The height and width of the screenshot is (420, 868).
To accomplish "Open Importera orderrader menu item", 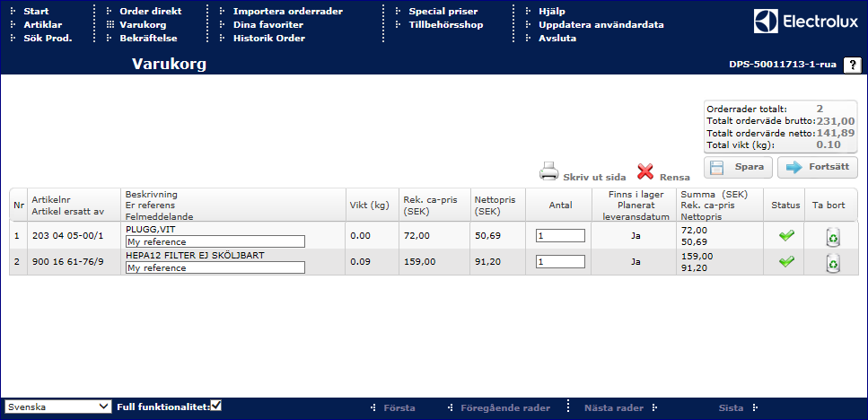I will point(288,11).
